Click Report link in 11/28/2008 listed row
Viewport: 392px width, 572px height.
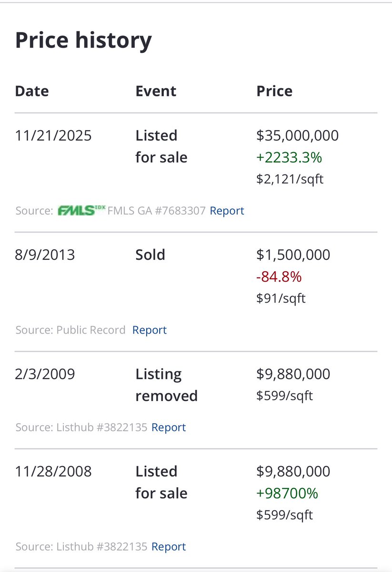click(x=169, y=546)
